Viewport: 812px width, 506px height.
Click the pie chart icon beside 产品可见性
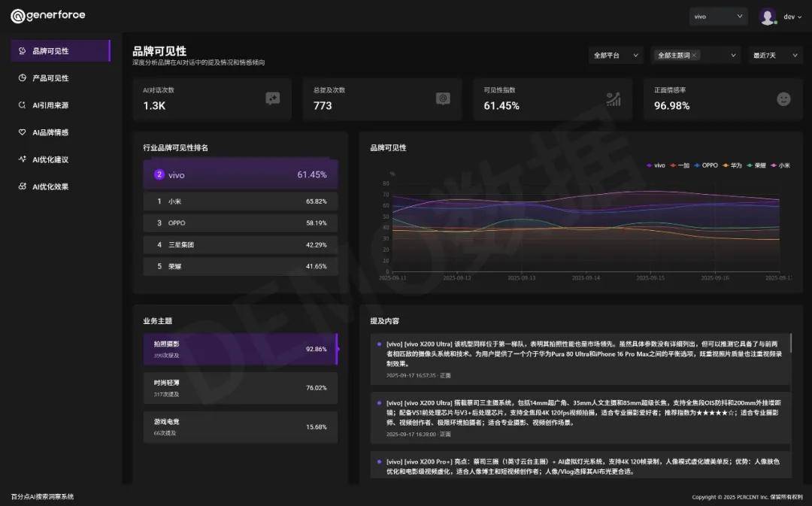click(x=23, y=78)
